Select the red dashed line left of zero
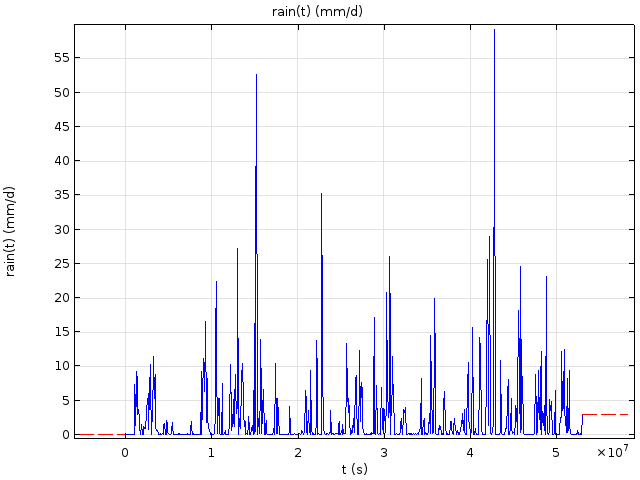This screenshot has width=640, height=480. [100, 434]
